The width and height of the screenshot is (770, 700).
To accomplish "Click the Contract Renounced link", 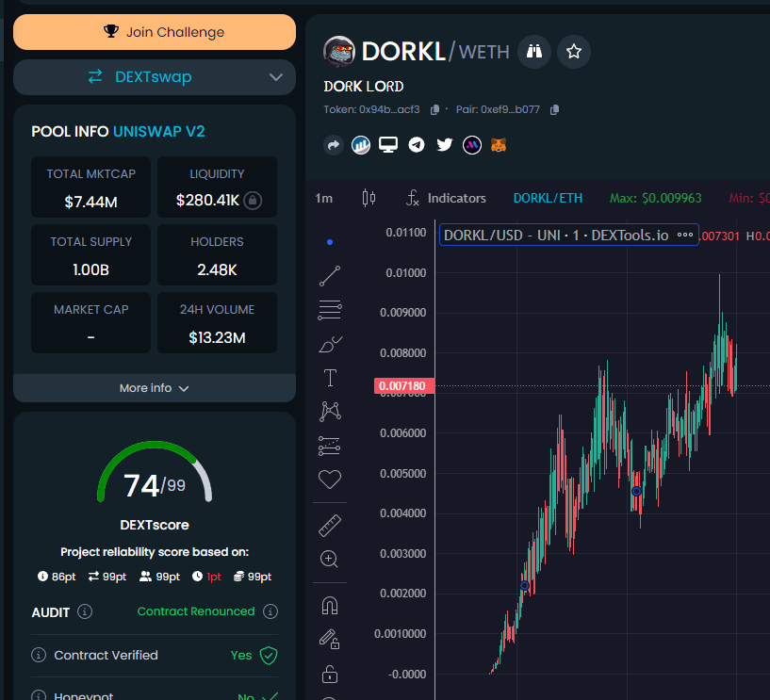I will 195,611.
